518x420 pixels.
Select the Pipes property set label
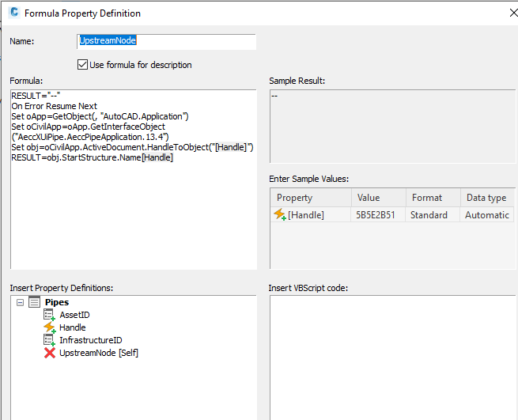(x=57, y=302)
